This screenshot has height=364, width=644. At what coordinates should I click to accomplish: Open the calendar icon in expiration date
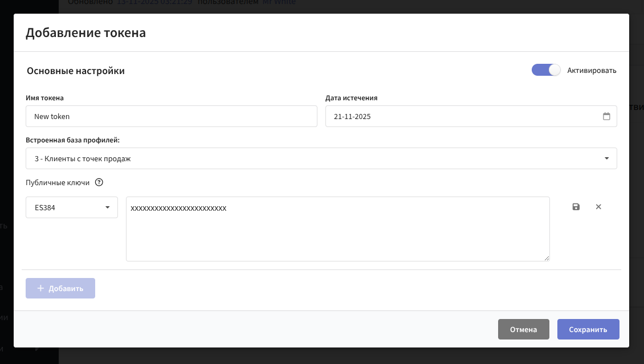point(606,116)
